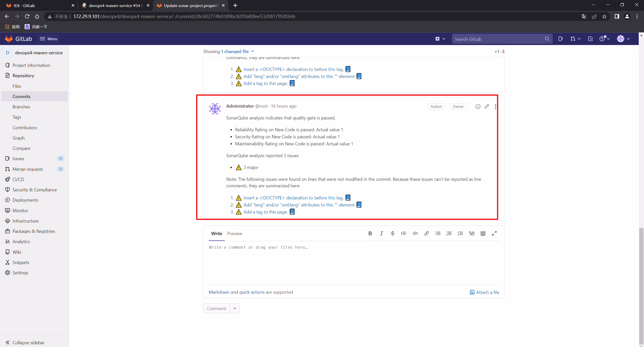Insert inline code formatting
Screen dimensions: 644x347
pyautogui.click(x=415, y=234)
